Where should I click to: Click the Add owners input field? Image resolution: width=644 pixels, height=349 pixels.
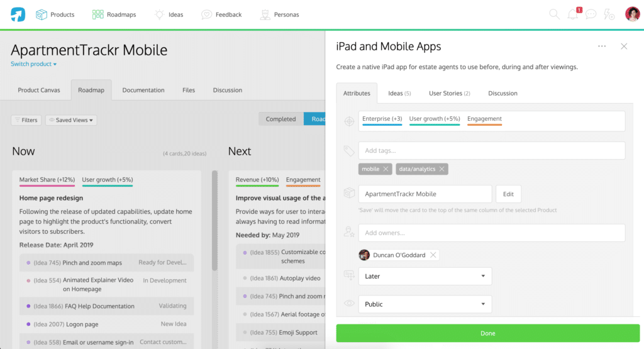tap(492, 233)
